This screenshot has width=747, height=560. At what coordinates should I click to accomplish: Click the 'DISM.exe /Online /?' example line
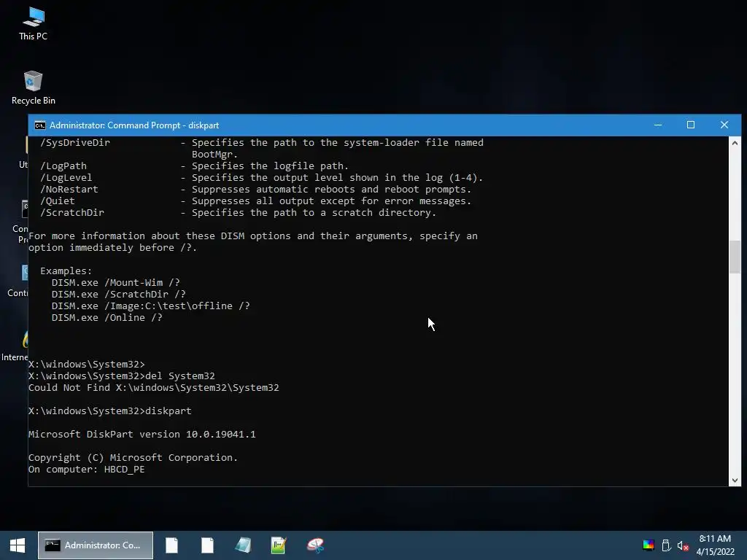pos(107,318)
